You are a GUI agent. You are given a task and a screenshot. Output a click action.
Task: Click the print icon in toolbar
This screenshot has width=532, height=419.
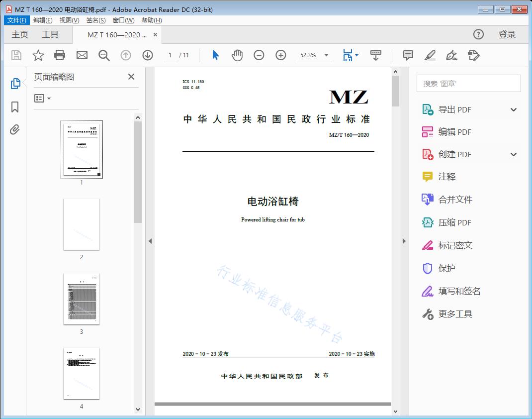click(60, 55)
